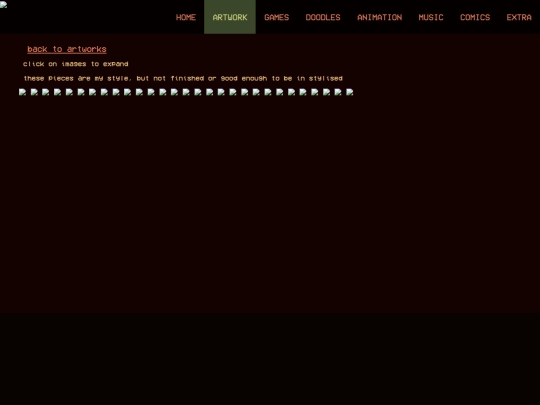Expand the last broken artwork thumbnail

[x=350, y=92]
